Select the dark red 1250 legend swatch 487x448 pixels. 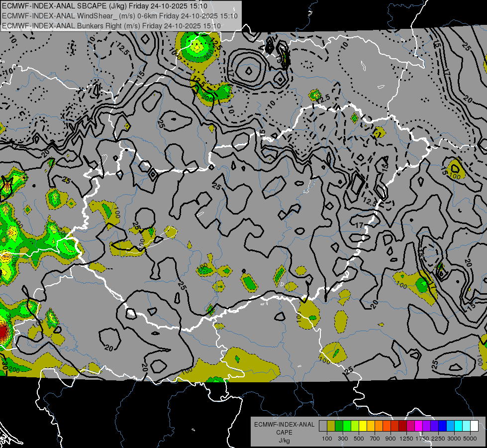[402, 426]
